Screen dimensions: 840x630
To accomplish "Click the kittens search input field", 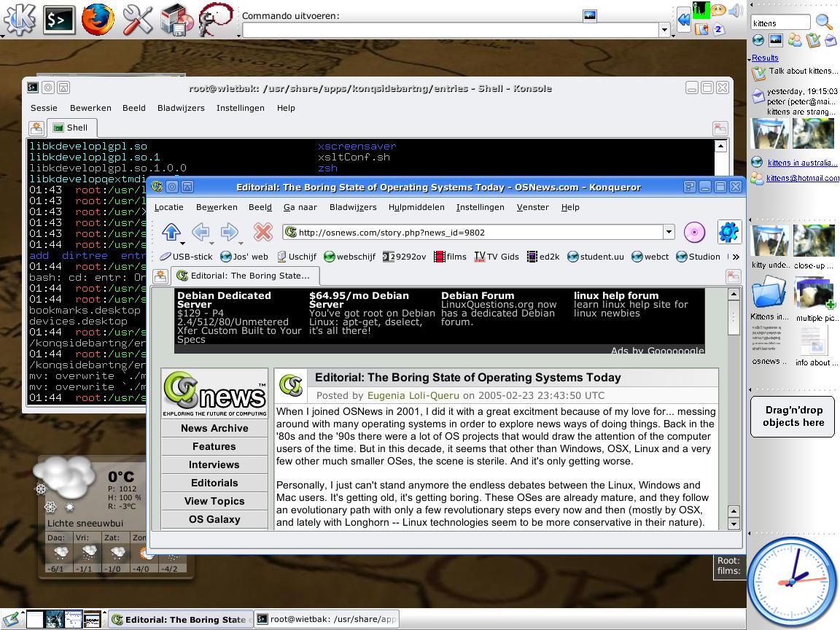I will click(x=780, y=23).
